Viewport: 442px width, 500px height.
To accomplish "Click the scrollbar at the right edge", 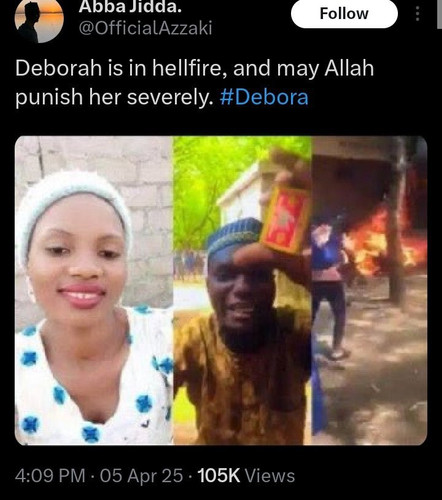I will click(x=439, y=15).
